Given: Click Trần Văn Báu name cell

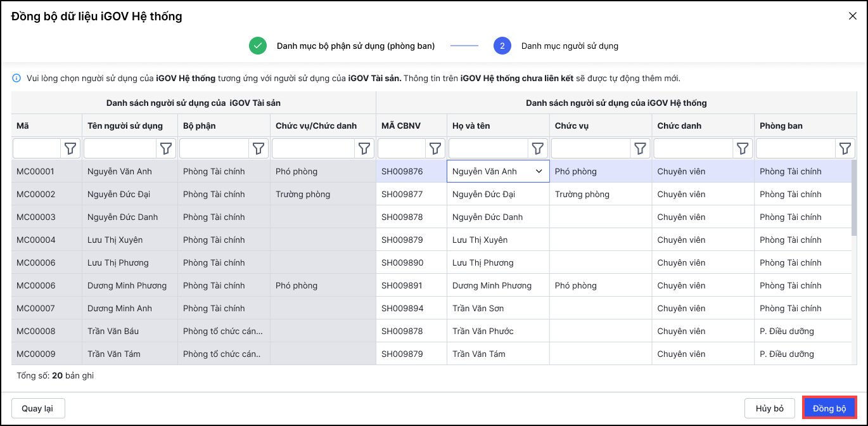Looking at the screenshot, I should pos(130,331).
